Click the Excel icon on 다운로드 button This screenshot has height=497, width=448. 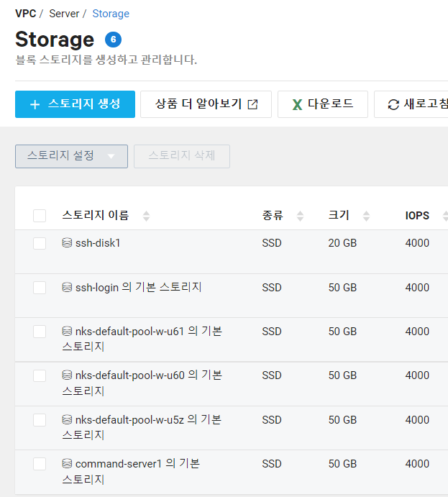[297, 104]
